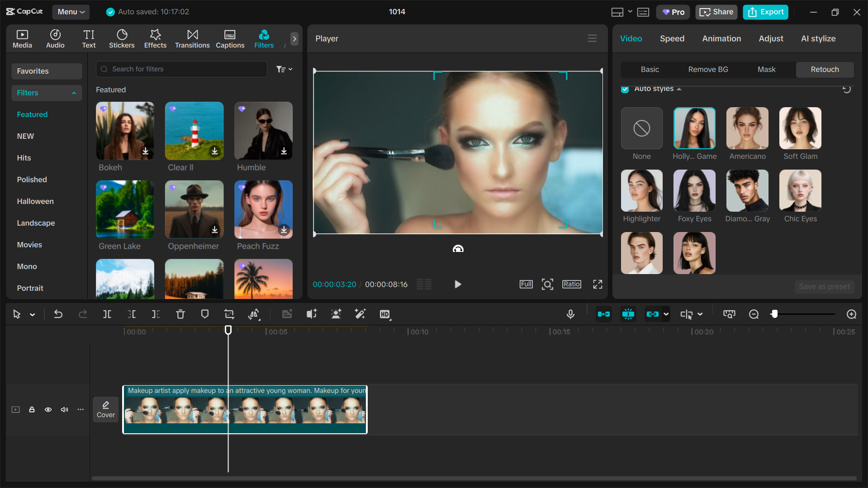The width and height of the screenshot is (868, 488).
Task: Uncheck the Auto styles checkbox
Action: [x=625, y=89]
